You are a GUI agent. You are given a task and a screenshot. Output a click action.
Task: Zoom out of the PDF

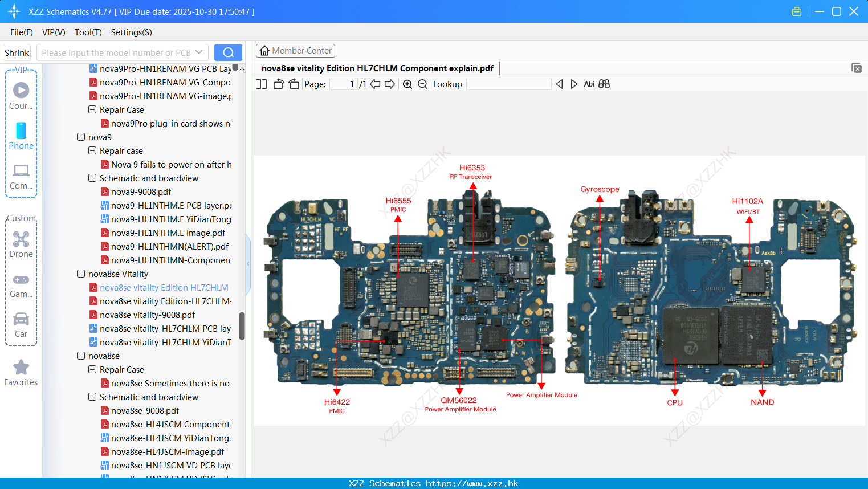(422, 84)
